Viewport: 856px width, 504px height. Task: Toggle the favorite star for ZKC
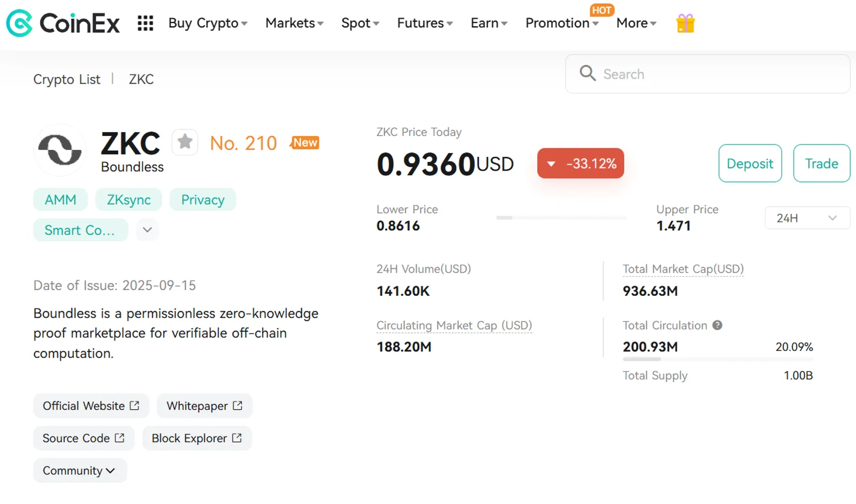pos(185,142)
